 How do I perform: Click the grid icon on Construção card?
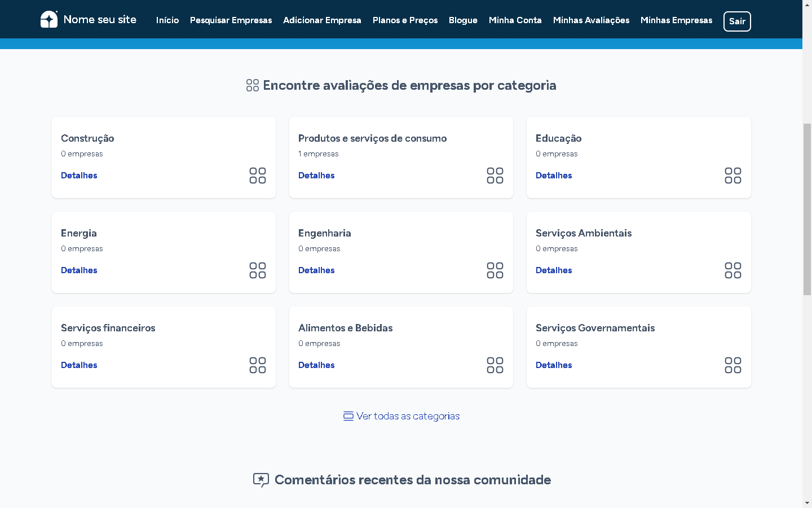258,176
